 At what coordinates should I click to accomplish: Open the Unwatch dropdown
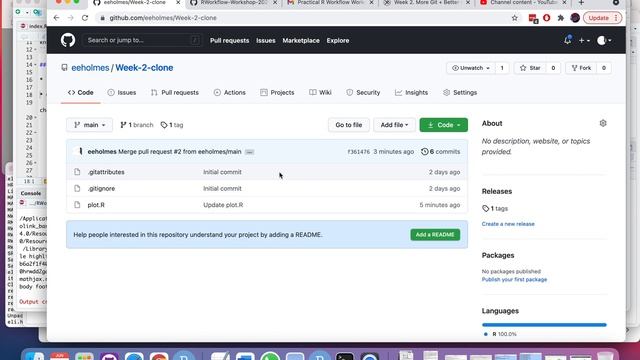coord(471,68)
